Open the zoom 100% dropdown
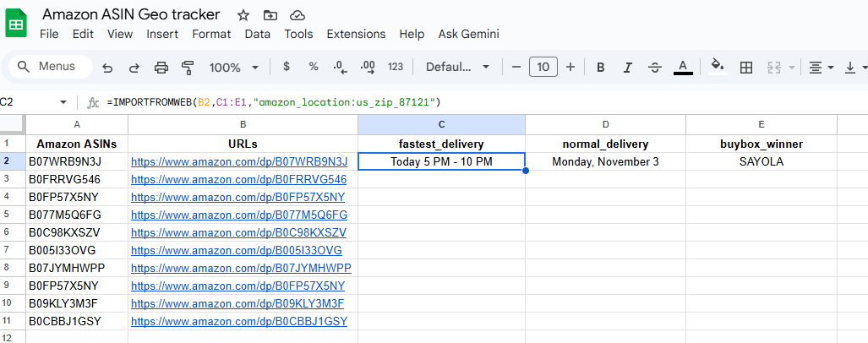The height and width of the screenshot is (343, 868). (234, 68)
